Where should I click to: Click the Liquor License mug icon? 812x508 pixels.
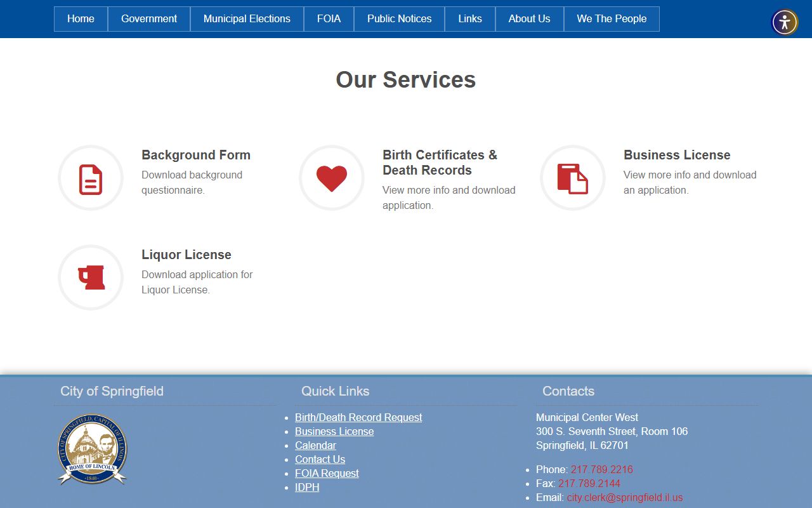point(91,277)
